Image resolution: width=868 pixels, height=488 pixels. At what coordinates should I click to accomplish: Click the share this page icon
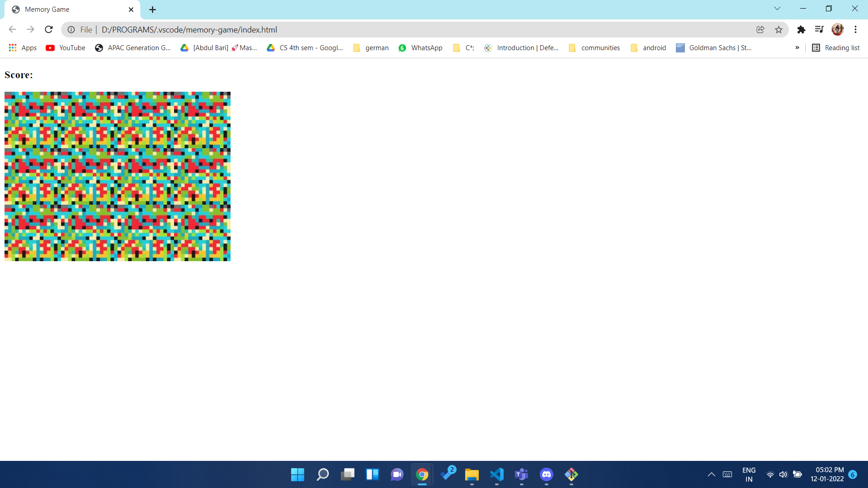(760, 30)
